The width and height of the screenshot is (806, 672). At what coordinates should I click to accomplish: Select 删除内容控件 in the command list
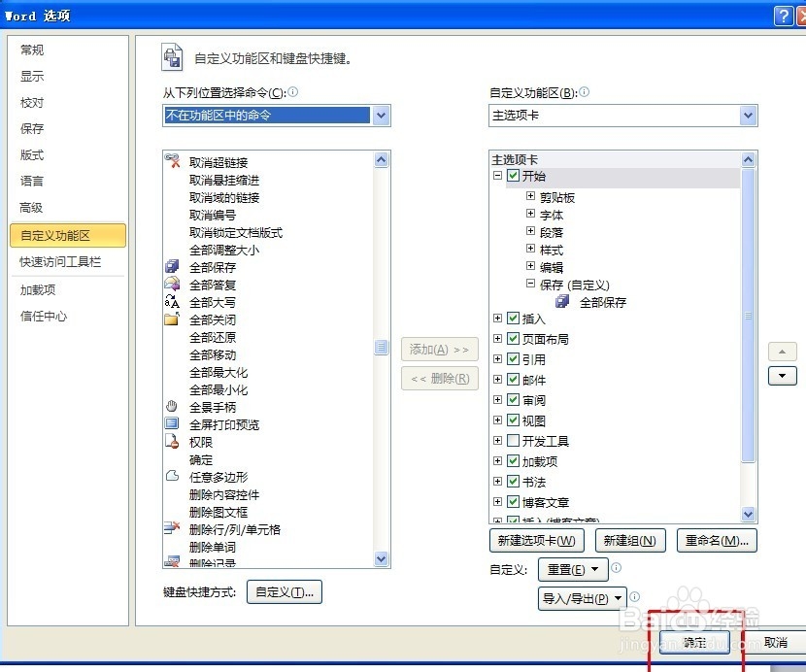click(224, 494)
